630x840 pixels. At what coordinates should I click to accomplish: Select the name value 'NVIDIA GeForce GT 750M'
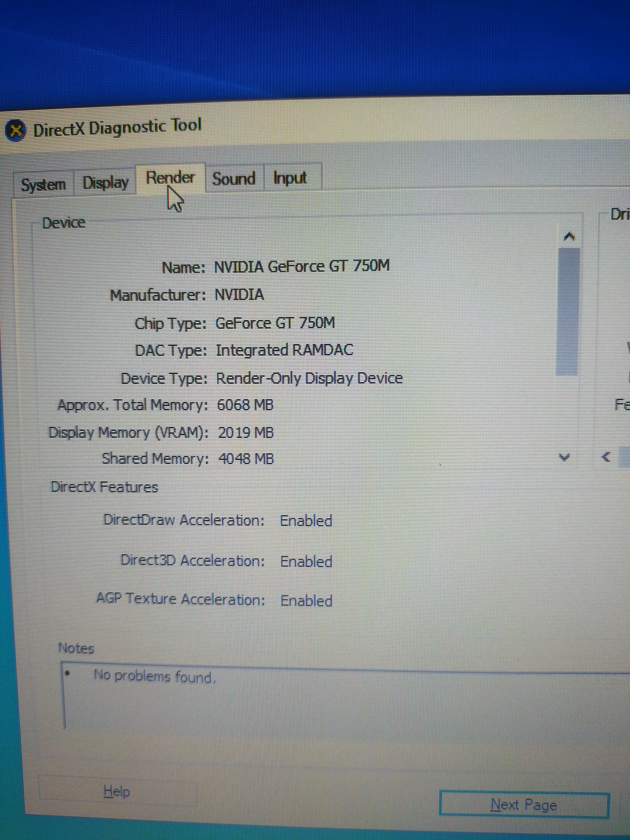click(x=302, y=266)
